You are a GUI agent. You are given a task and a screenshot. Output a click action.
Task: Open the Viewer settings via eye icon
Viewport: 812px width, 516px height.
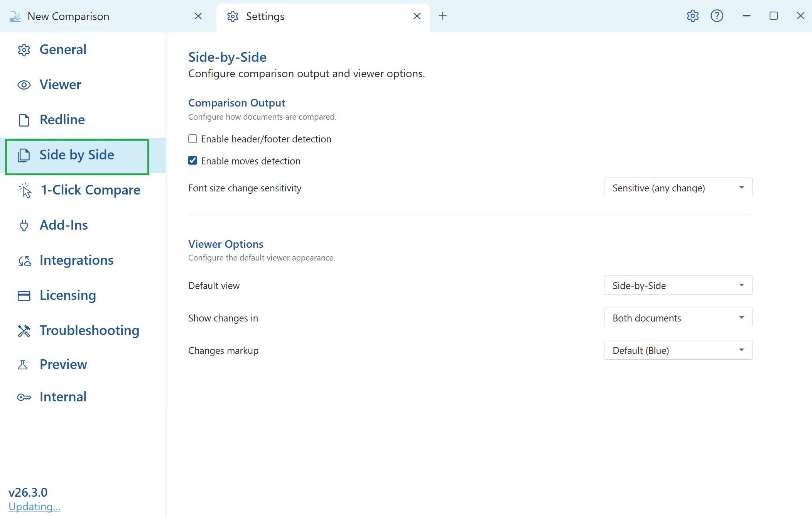coord(24,85)
